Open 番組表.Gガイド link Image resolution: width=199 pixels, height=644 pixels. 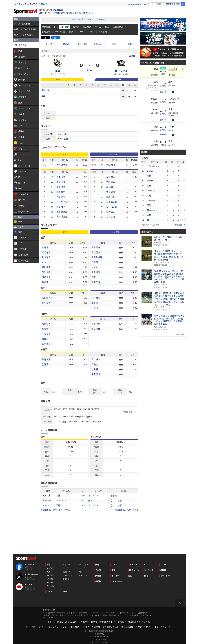129,412
